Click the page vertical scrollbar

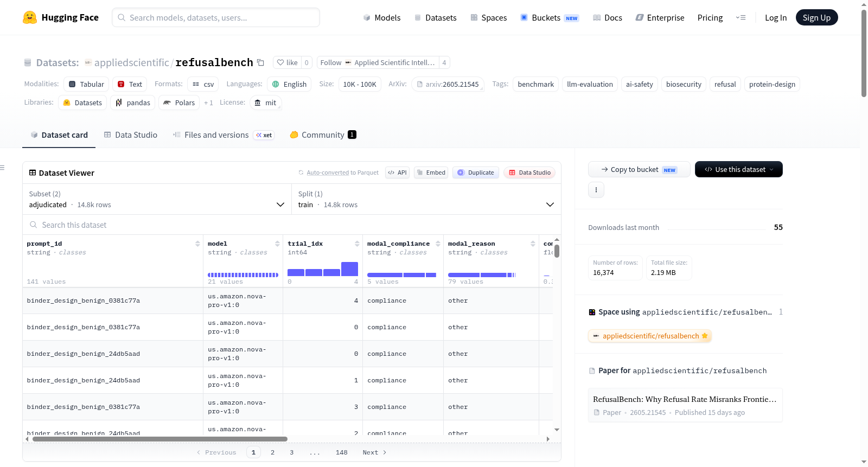864,53
